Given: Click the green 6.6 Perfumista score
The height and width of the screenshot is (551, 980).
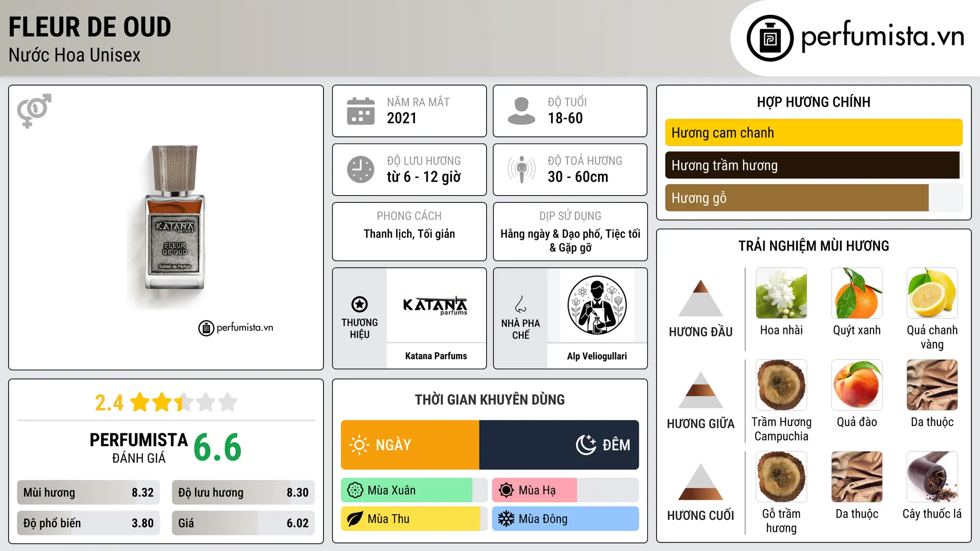Looking at the screenshot, I should click(218, 447).
